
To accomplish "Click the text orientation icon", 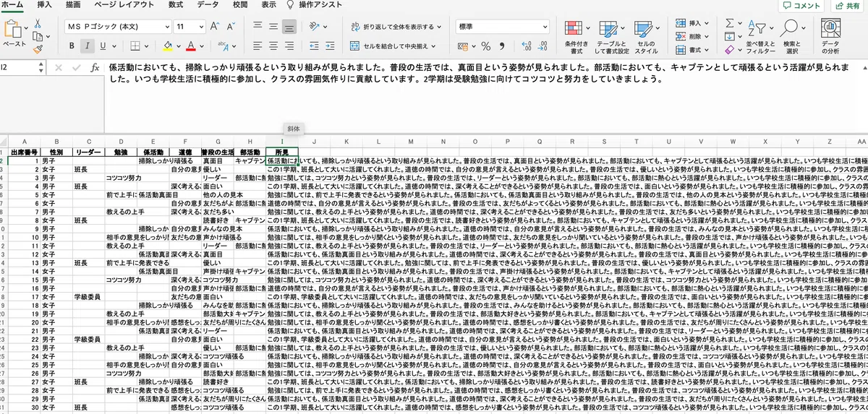I will pos(315,27).
